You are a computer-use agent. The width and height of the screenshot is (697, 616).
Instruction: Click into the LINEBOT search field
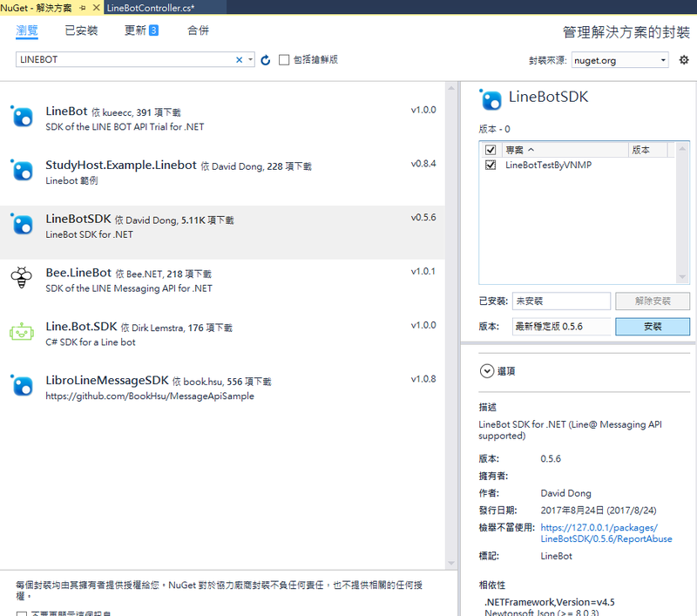click(126, 59)
